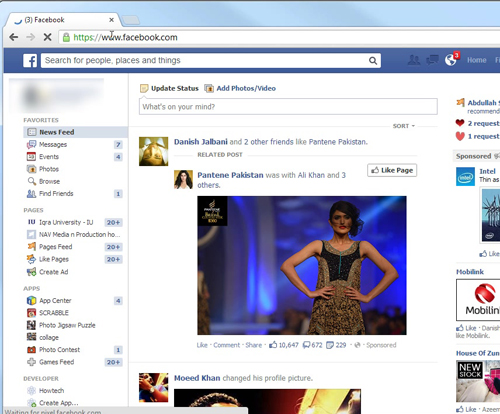Image resolution: width=500 pixels, height=414 pixels.
Task: View the 672 comments count
Action: tap(313, 345)
